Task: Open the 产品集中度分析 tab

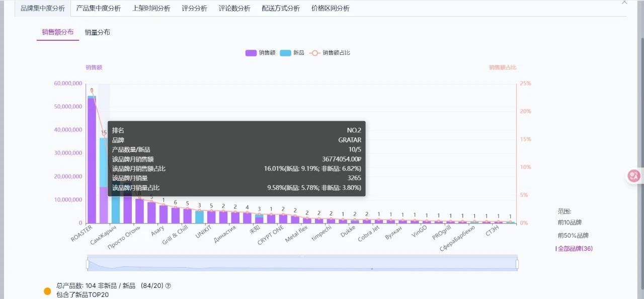Action: (x=99, y=9)
